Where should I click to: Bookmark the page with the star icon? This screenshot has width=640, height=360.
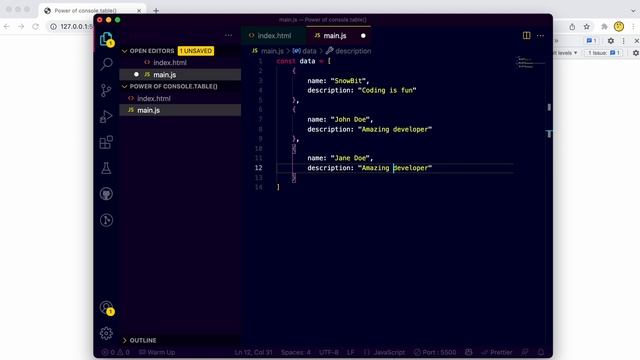[587, 27]
